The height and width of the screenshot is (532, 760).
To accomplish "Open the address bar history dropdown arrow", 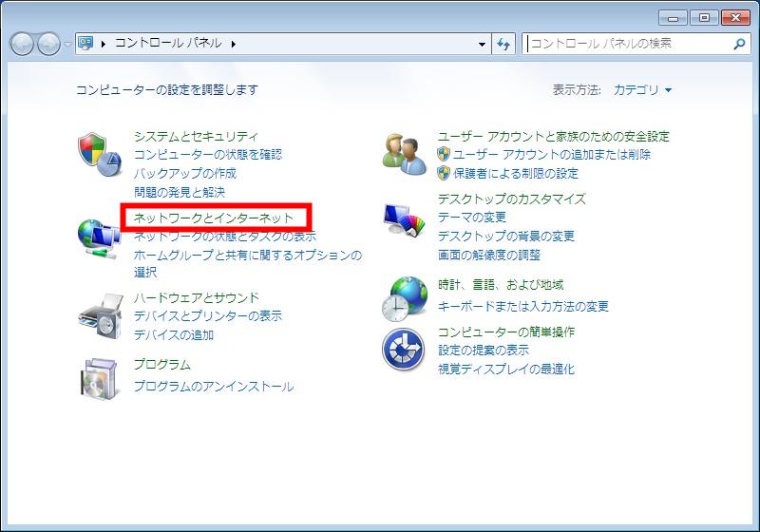I will (x=482, y=44).
